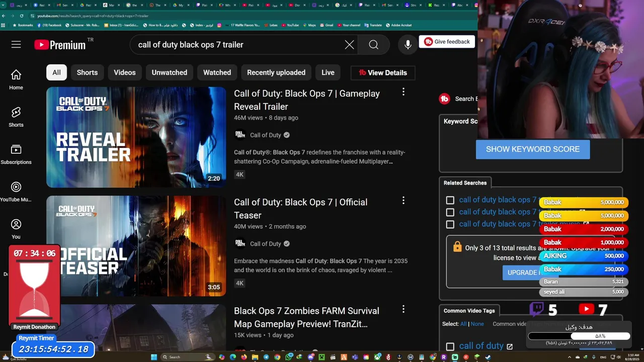Select the All filter chip
The width and height of the screenshot is (644, 362).
[x=56, y=72]
